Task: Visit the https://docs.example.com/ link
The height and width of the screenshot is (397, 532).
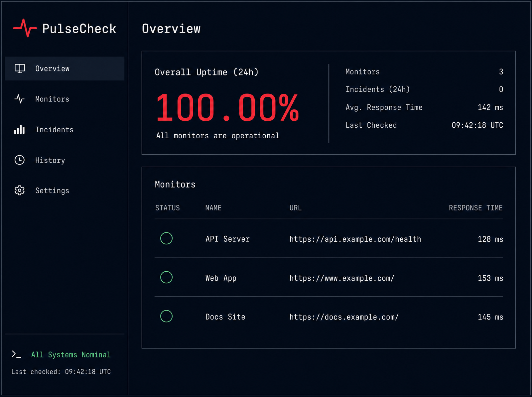Action: tap(344, 317)
